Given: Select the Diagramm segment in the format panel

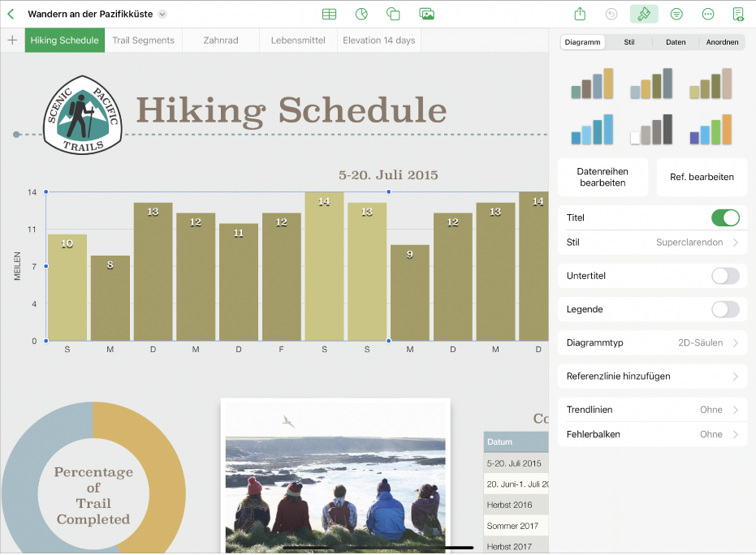Looking at the screenshot, I should (x=582, y=42).
